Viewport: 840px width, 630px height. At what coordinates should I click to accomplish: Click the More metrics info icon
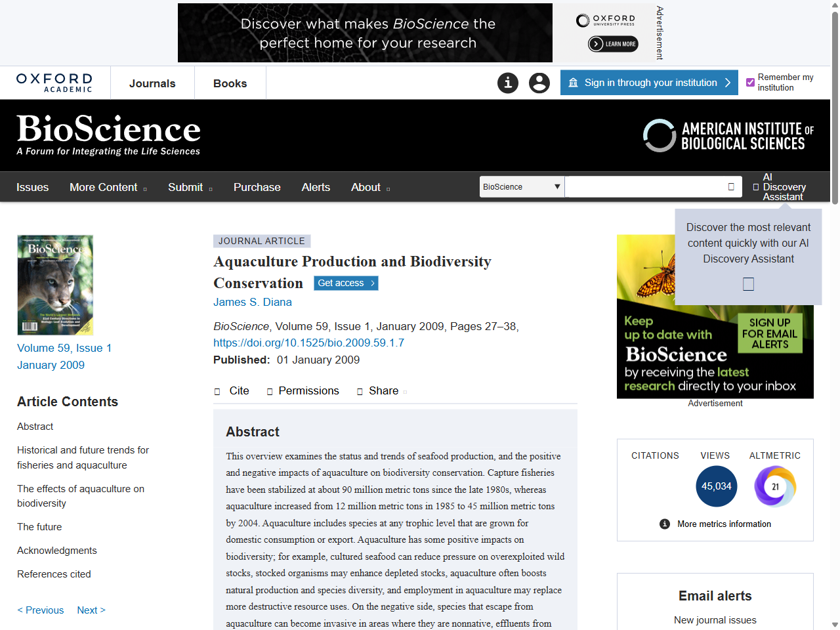[665, 524]
